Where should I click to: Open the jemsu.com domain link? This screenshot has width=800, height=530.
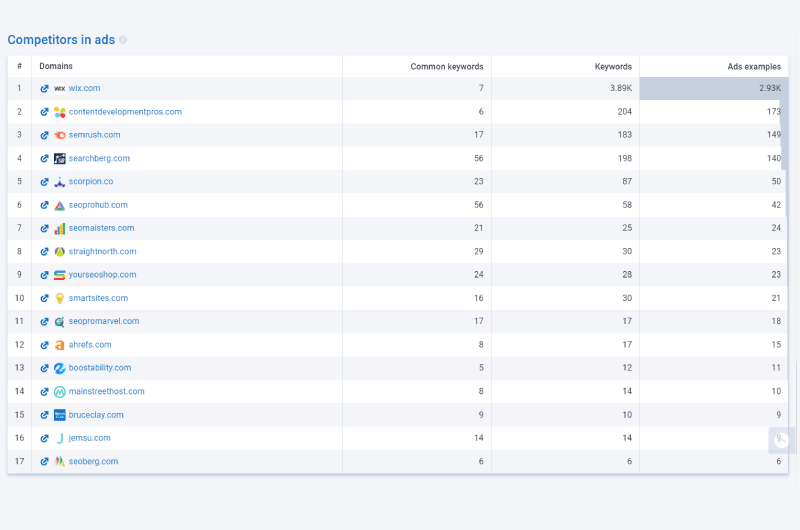(x=89, y=438)
